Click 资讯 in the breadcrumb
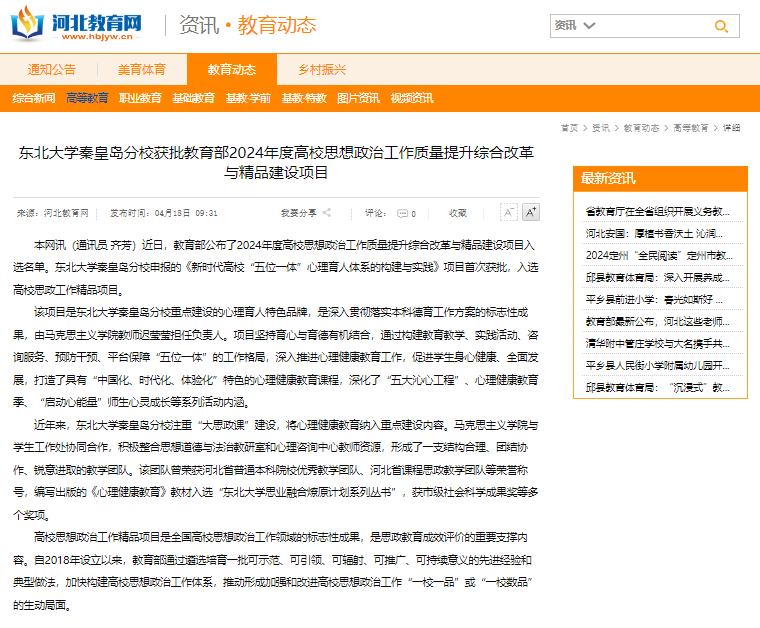 tap(601, 128)
